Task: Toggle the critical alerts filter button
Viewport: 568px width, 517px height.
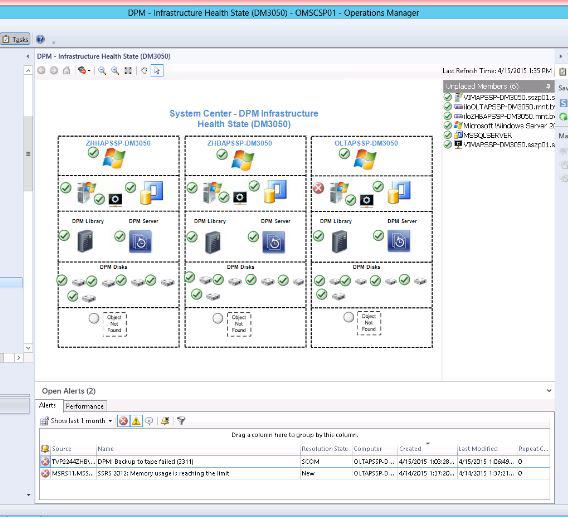Action: pos(124,421)
